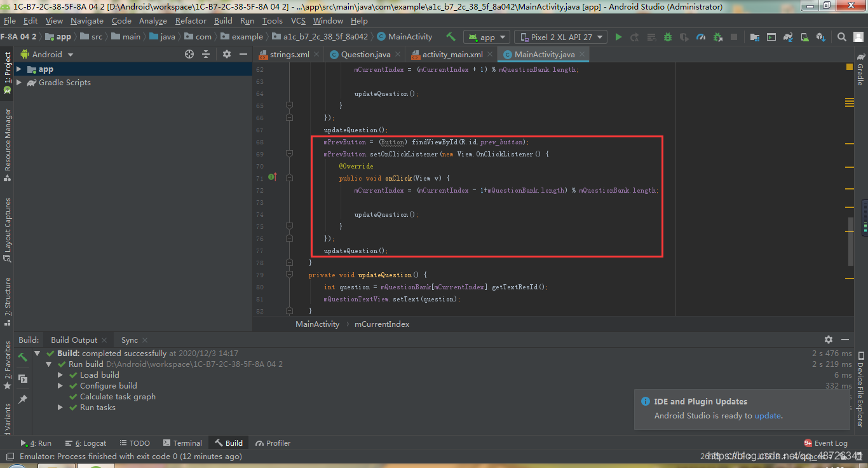Open AVD Manager toolbar icon
Image resolution: width=868 pixels, height=468 pixels.
click(804, 37)
